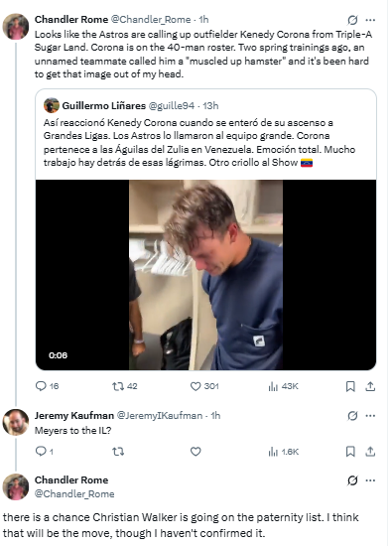
Task: Play the Kenedy Corona reaction video
Action: click(x=205, y=275)
